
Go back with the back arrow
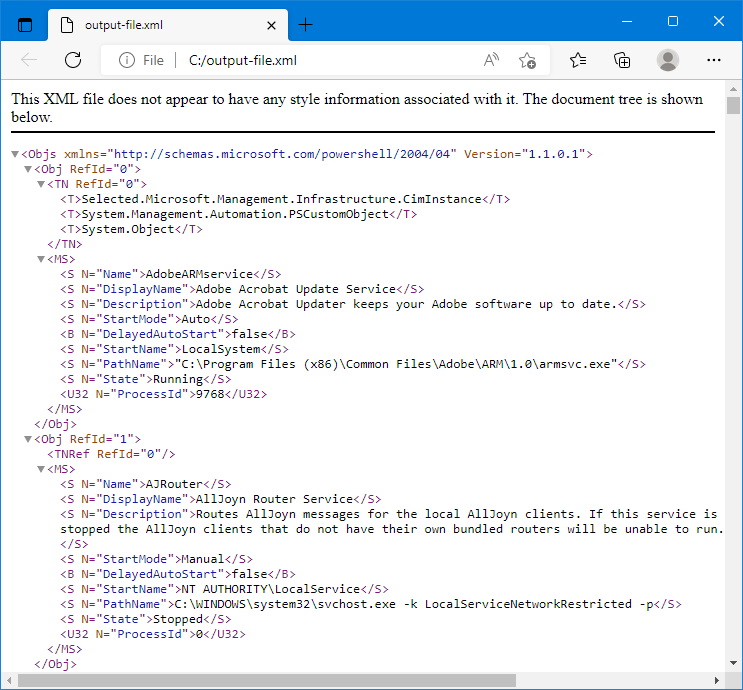[29, 60]
